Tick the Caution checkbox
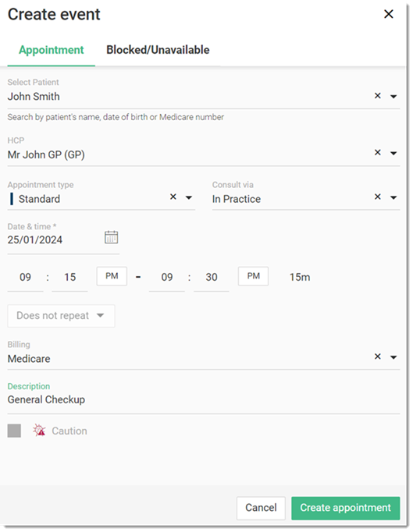Image resolution: width=413 pixels, height=532 pixels. coord(14,431)
